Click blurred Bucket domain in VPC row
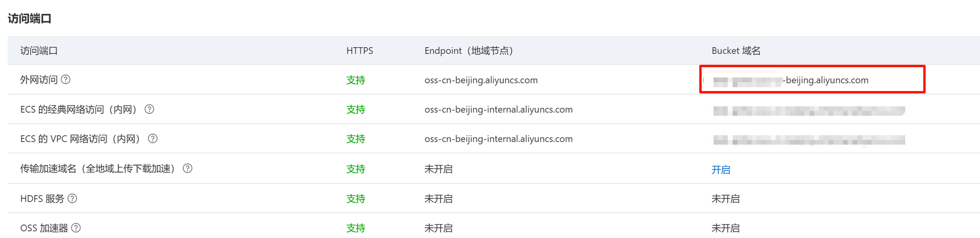 pyautogui.click(x=809, y=140)
